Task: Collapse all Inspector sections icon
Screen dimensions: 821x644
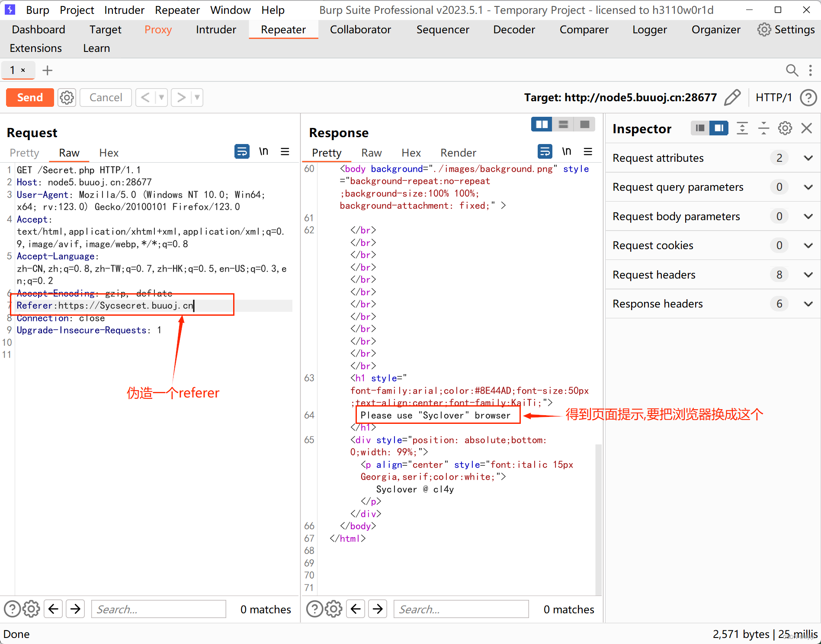Action: 763,128
